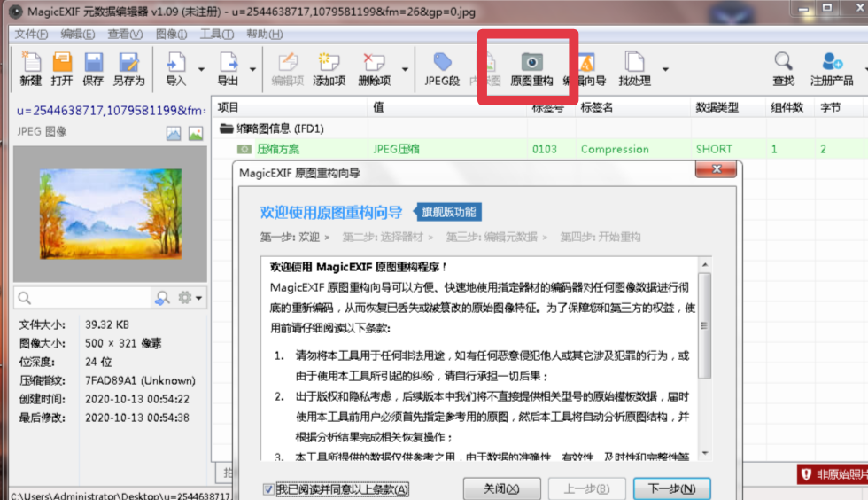
Task: Open the 文件(F) menu
Action: click(31, 35)
